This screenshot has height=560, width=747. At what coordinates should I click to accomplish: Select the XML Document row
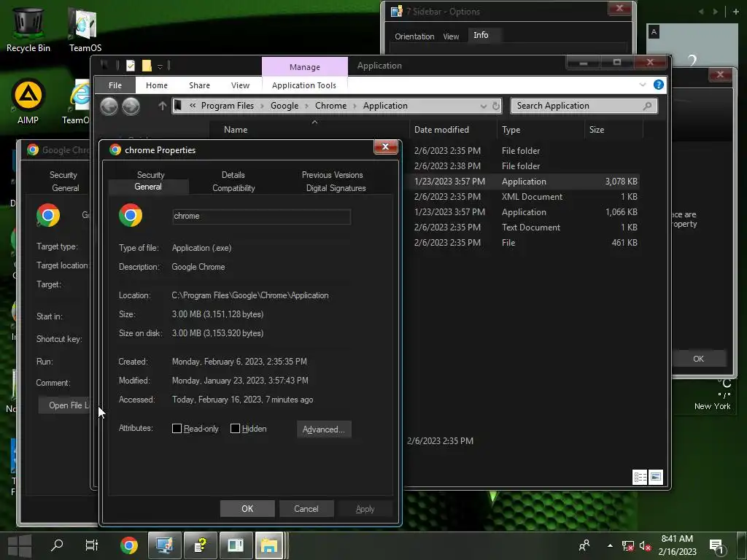pyautogui.click(x=522, y=197)
